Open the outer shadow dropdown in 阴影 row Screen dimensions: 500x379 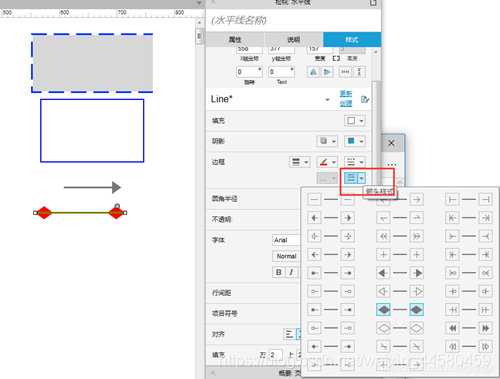327,141
